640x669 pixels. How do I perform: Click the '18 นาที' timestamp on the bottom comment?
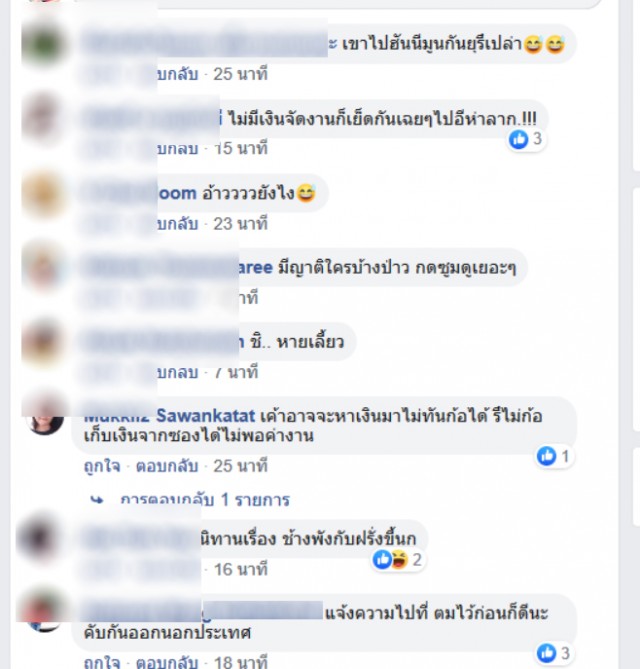click(241, 662)
